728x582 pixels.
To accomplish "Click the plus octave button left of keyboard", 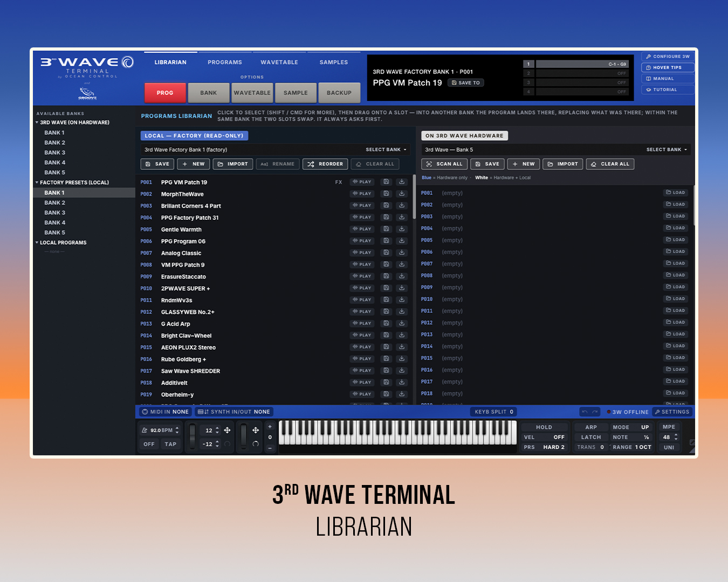I will coord(270,427).
